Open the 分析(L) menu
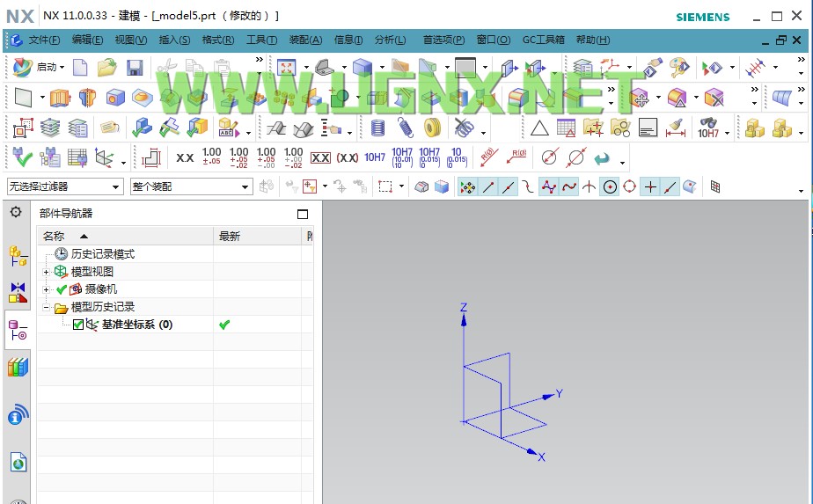This screenshot has width=813, height=504. (x=390, y=40)
